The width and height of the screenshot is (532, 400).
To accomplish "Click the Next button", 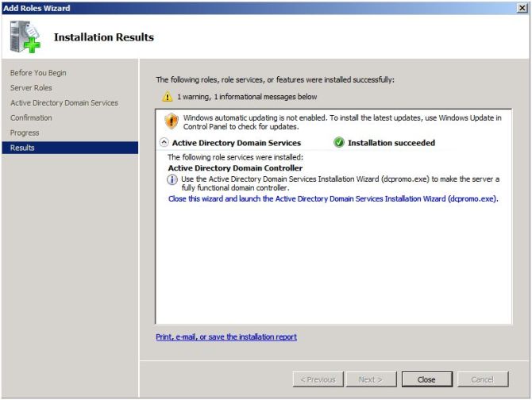I will tap(371, 379).
